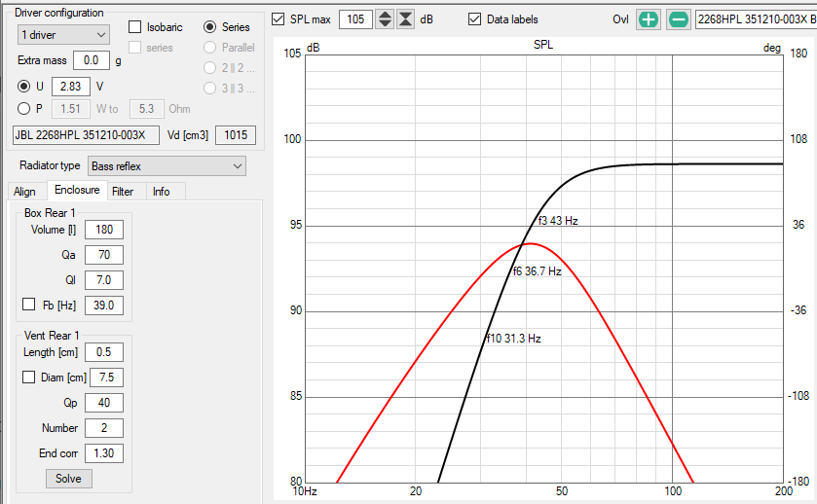Click the overlay name 2268HPL field
The image size is (817, 504).
pos(756,19)
